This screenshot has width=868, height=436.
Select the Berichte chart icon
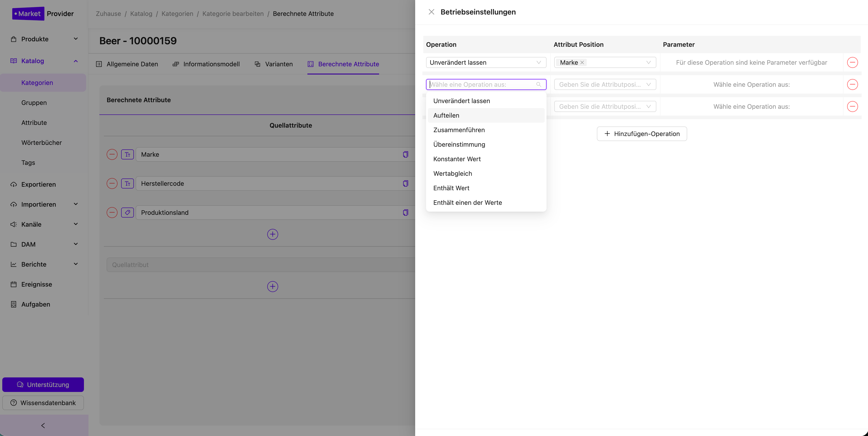pyautogui.click(x=13, y=264)
